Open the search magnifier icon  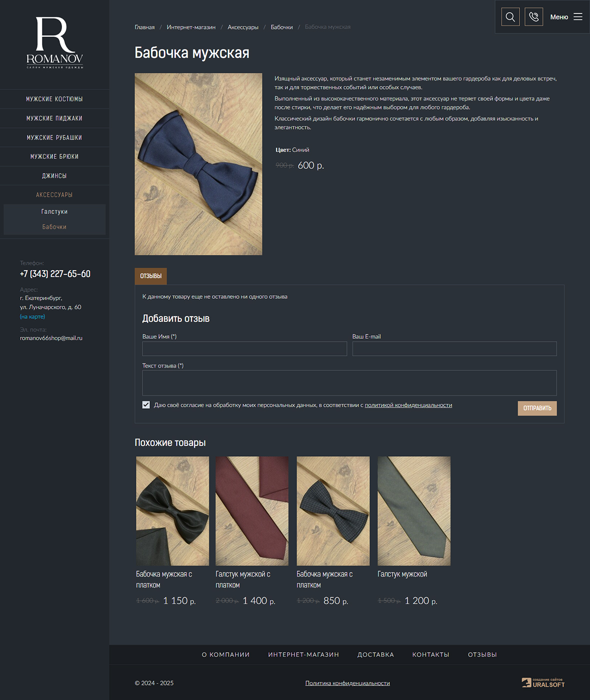(510, 17)
